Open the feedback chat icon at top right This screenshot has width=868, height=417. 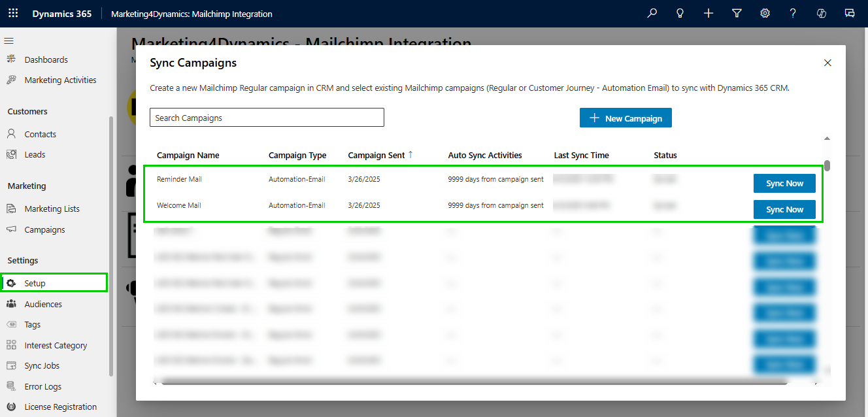tap(850, 12)
